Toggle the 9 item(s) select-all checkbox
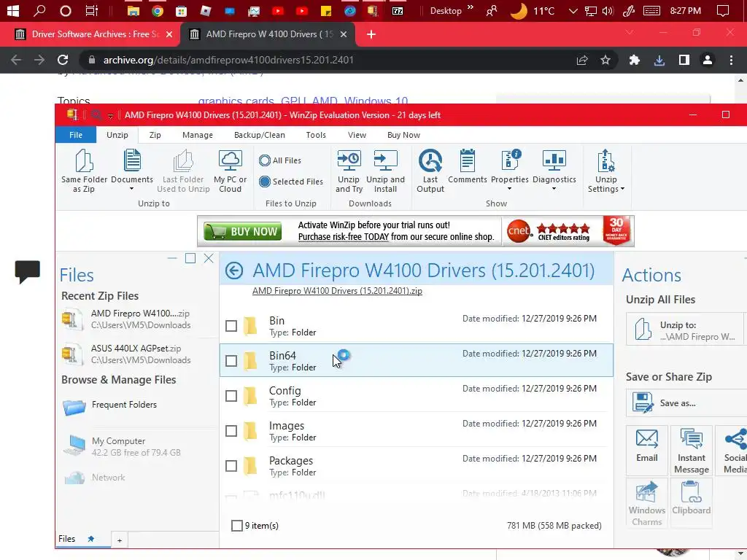 tap(237, 526)
